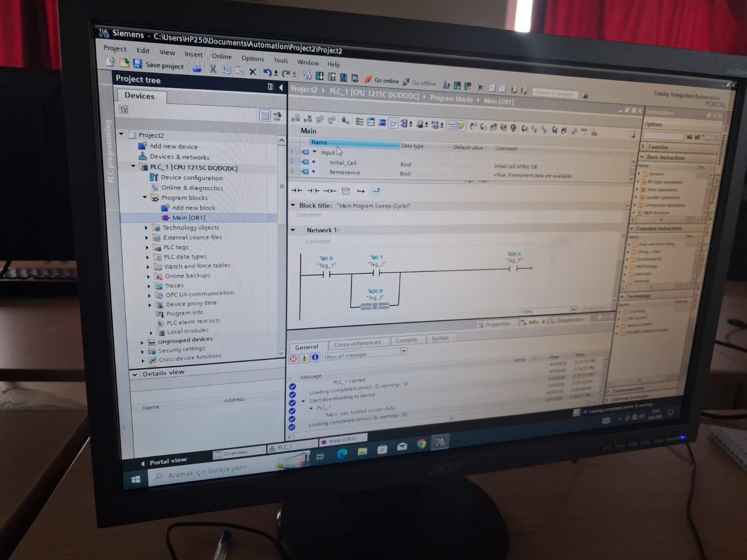Insert an empty box instruction
The width and height of the screenshot is (747, 560).
(x=345, y=190)
